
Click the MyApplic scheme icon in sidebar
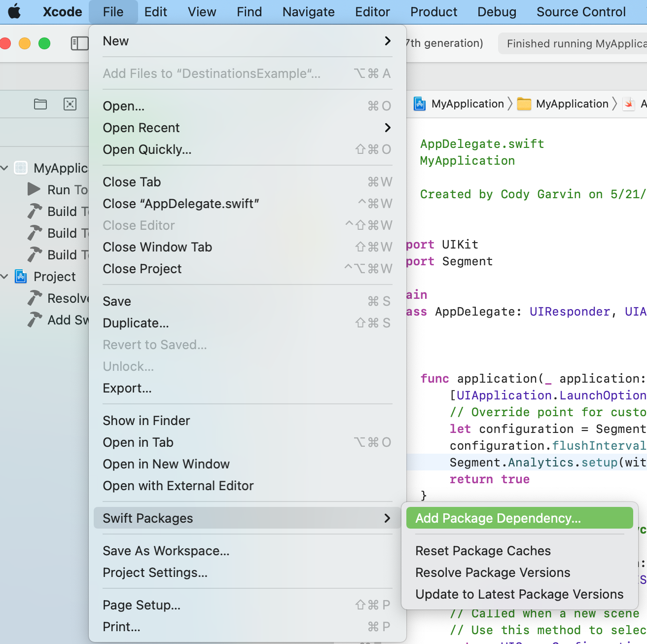tap(21, 168)
